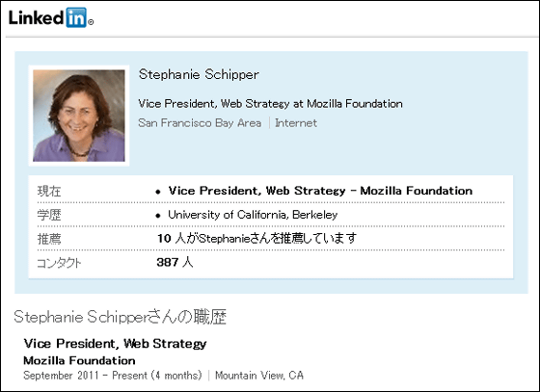Click the Mountain View, CA location text
This screenshot has width=540, height=392.
pos(259,376)
